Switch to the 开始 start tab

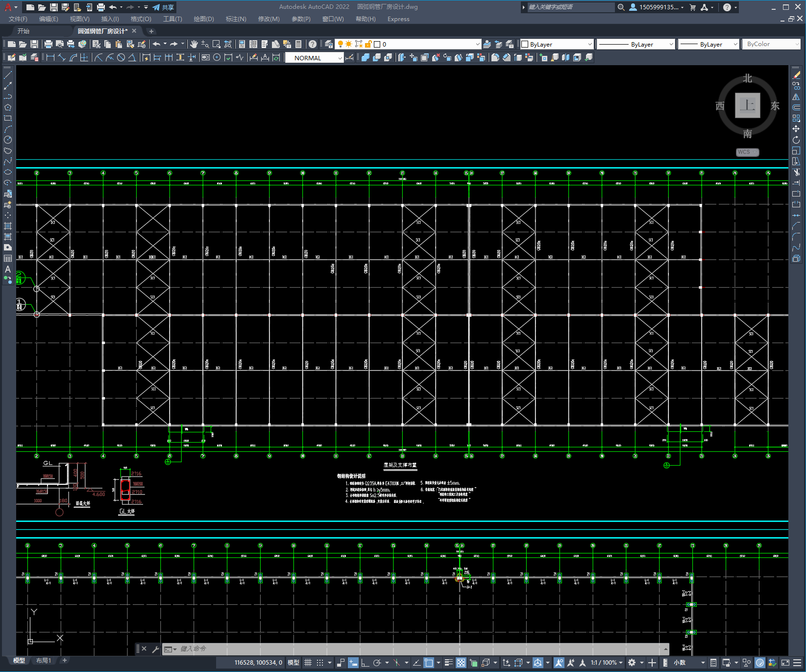[x=24, y=31]
